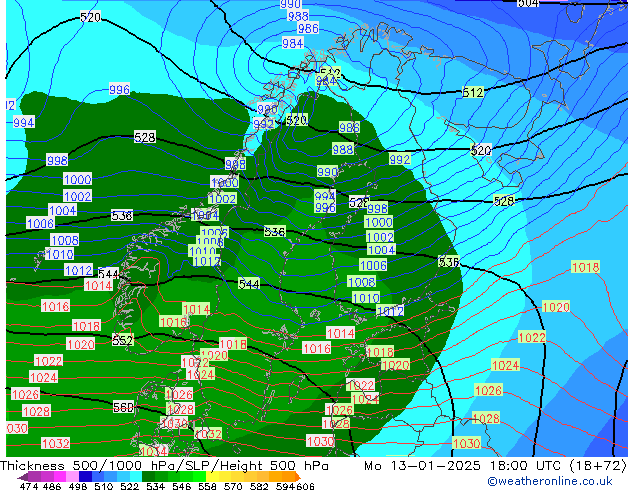Screen dimensions: 634x490
Task: Select legend value '498'
Action: (78, 486)
